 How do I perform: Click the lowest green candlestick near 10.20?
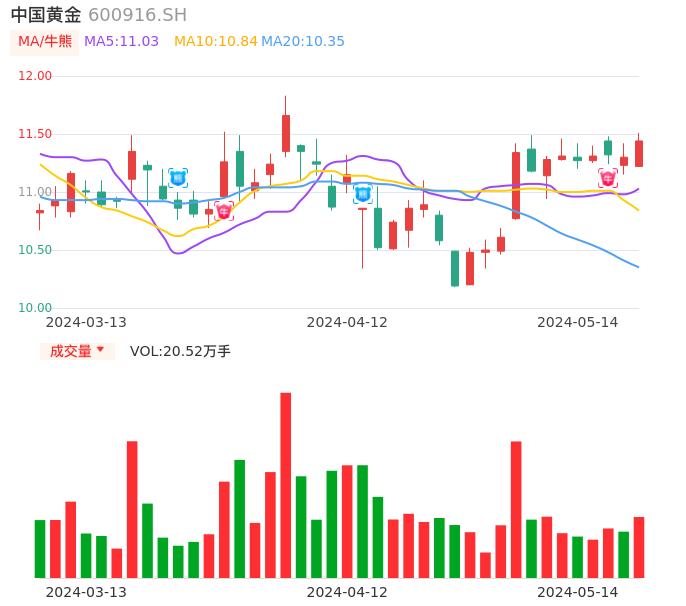[x=455, y=268]
